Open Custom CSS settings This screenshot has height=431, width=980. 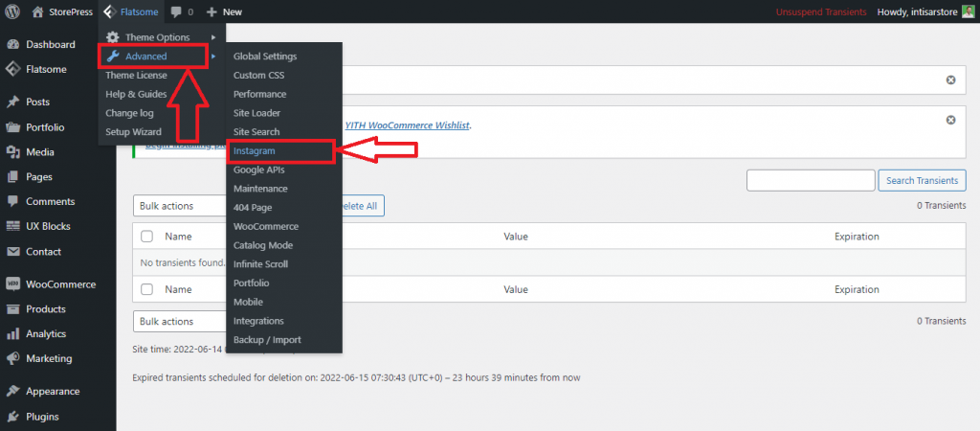(258, 75)
